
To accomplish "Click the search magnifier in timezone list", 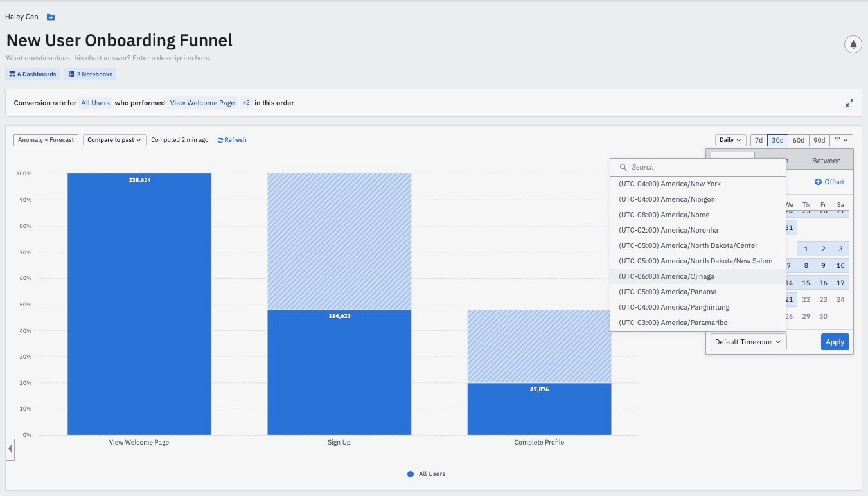I will pos(623,167).
